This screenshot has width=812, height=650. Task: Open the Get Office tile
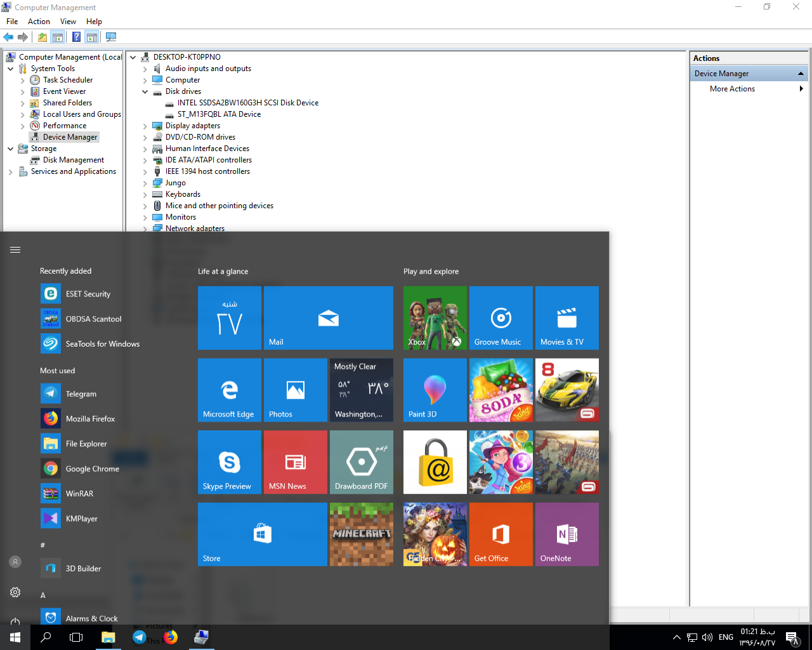pos(501,534)
